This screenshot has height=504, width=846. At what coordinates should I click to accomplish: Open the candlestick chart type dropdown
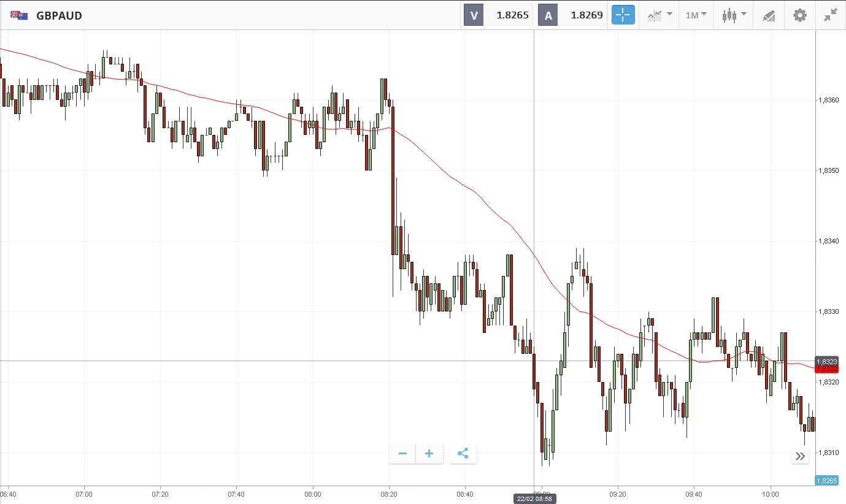coord(734,15)
